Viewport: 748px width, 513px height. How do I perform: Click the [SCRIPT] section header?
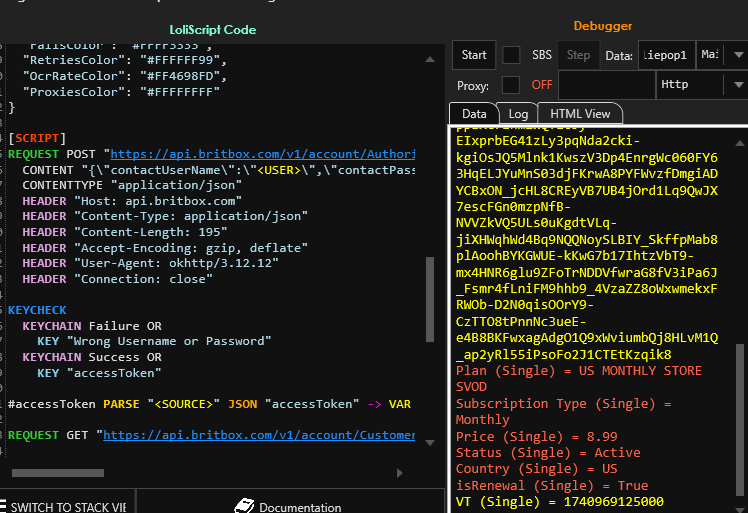[x=37, y=138]
